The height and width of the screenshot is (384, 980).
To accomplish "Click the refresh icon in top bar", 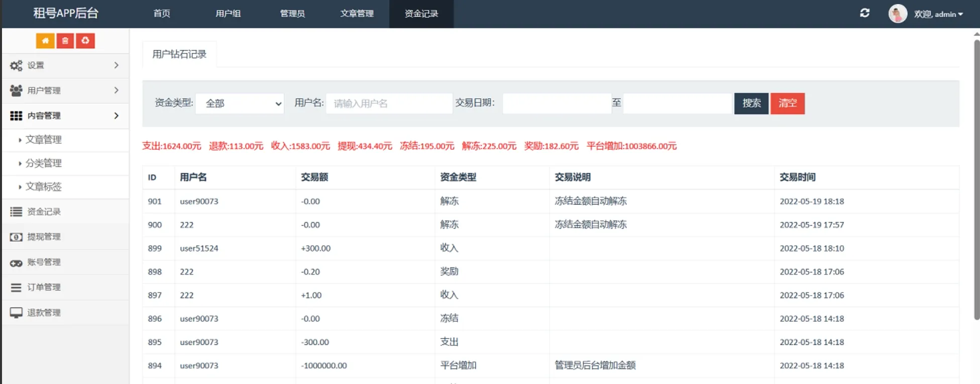I will coord(864,13).
